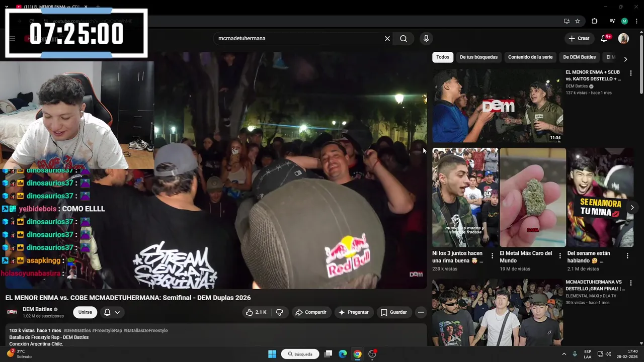Show hidden system tray icons chevron
This screenshot has height=362, width=644.
[563, 354]
